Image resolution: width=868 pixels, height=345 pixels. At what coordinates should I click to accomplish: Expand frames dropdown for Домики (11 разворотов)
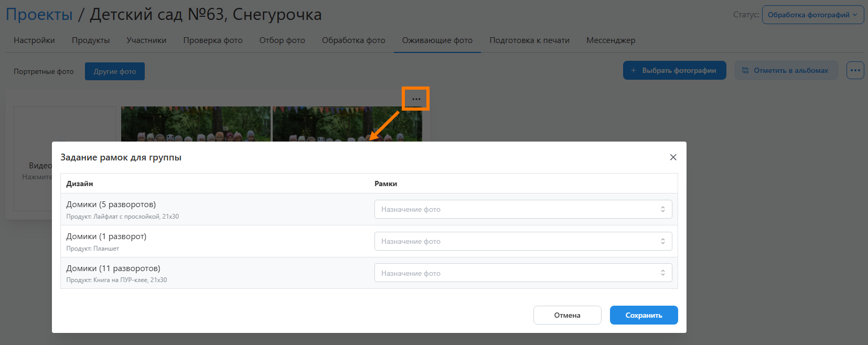523,273
